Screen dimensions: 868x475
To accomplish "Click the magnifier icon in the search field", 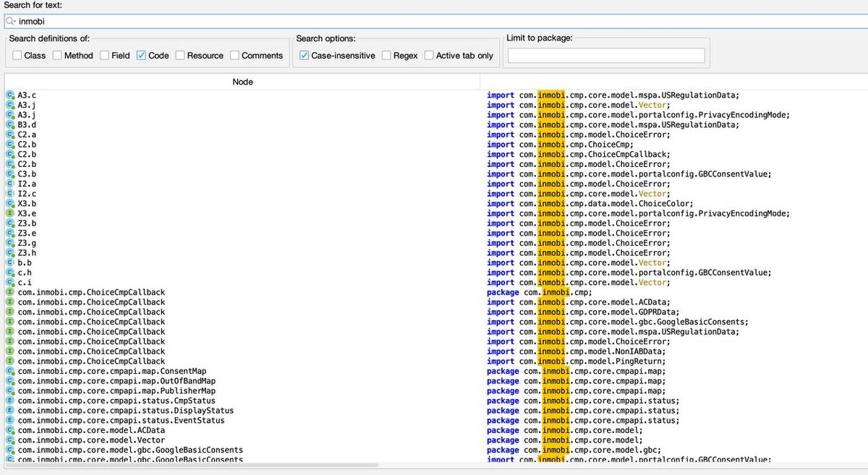I will click(x=11, y=22).
